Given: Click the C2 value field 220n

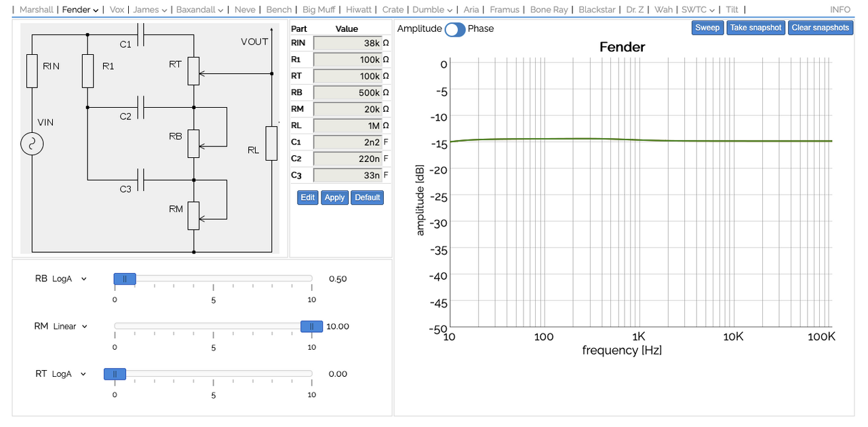Looking at the screenshot, I should click(x=347, y=159).
